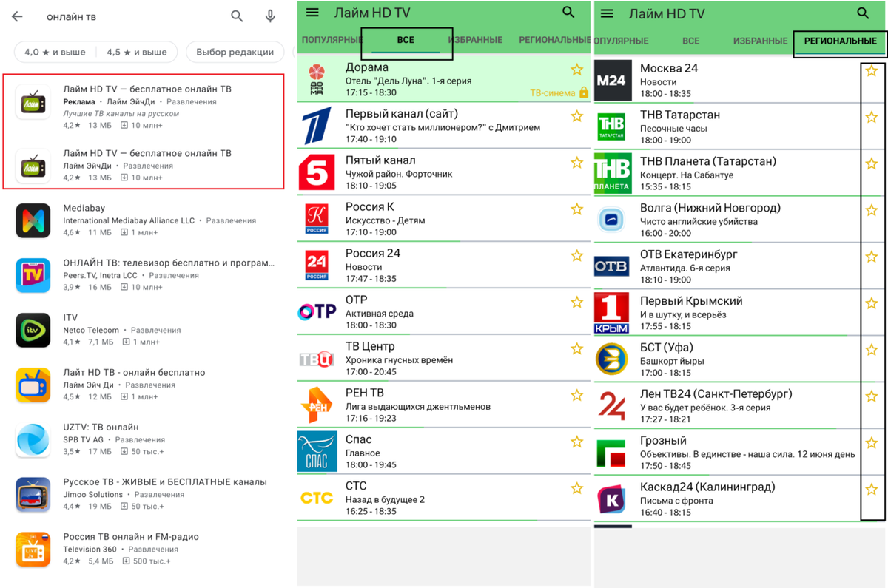This screenshot has width=888, height=588.
Task: Favorite the Дорама channel with star
Action: pos(577,70)
